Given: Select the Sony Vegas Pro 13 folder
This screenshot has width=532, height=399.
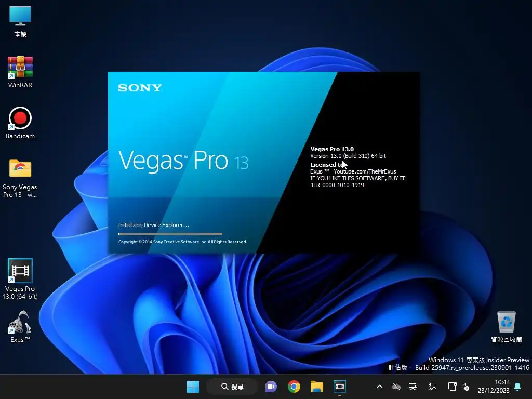Looking at the screenshot, I should click(x=20, y=178).
